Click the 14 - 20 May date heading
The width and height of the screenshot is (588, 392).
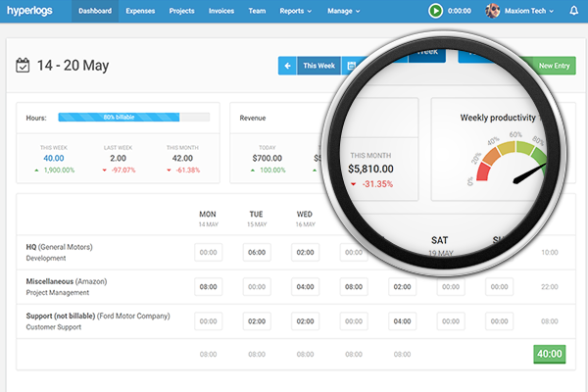pos(73,66)
